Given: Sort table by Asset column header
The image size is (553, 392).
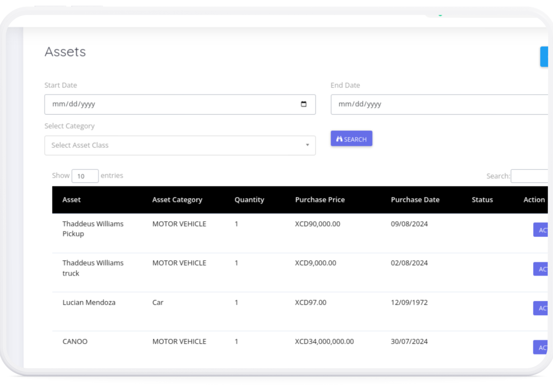Looking at the screenshot, I should (71, 200).
